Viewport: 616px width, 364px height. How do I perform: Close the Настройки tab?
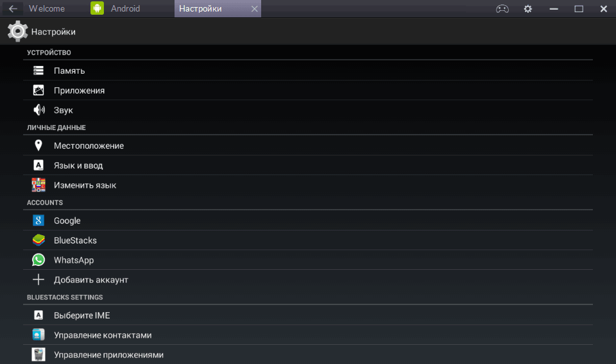pyautogui.click(x=255, y=8)
